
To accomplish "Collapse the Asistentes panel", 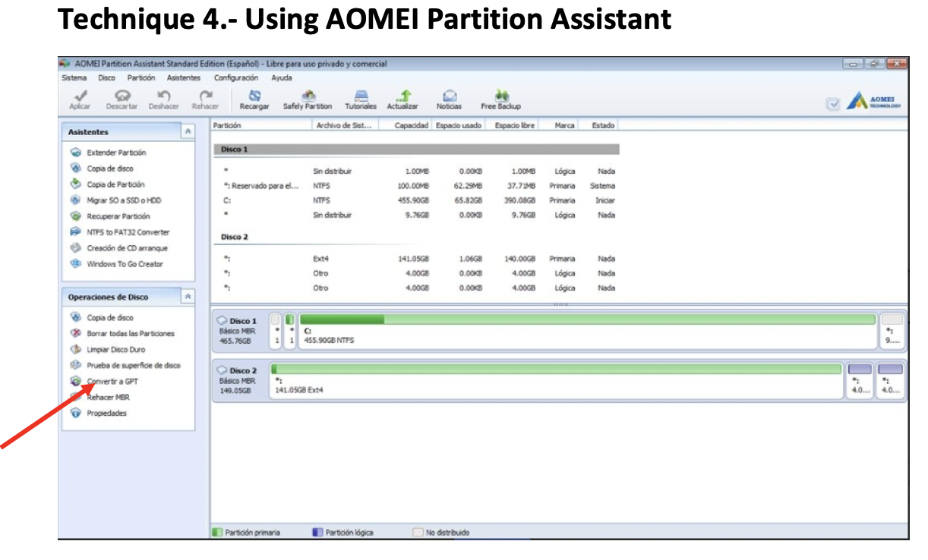I will (x=188, y=132).
